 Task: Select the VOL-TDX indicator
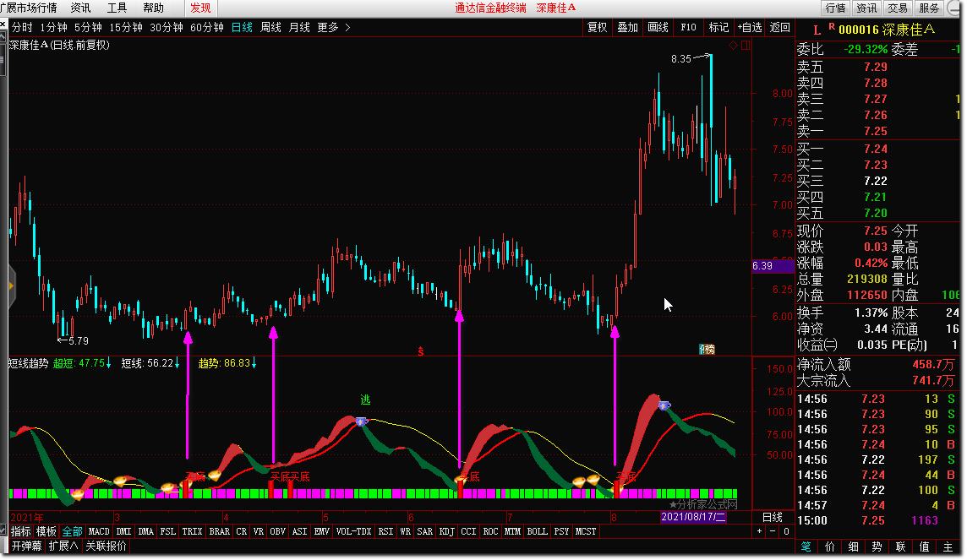[x=353, y=531]
